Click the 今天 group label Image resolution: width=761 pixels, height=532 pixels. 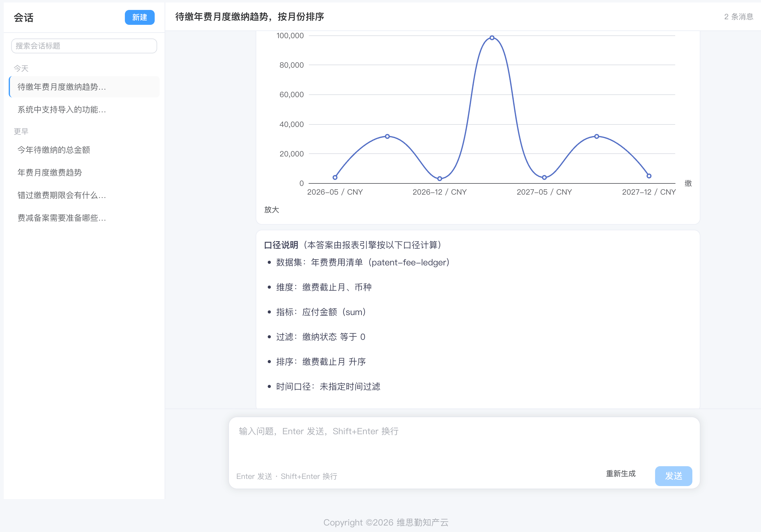[21, 68]
